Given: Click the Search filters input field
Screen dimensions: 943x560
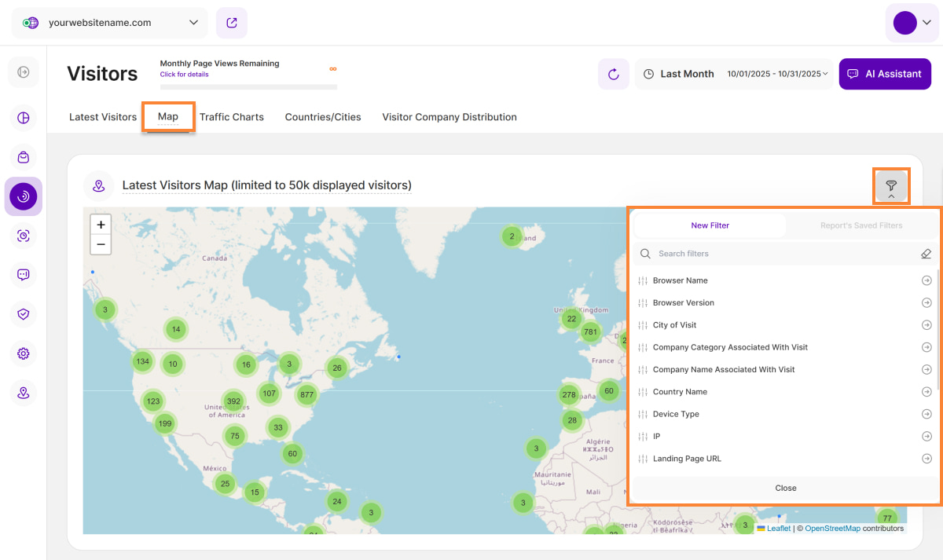Looking at the screenshot, I should click(x=778, y=254).
